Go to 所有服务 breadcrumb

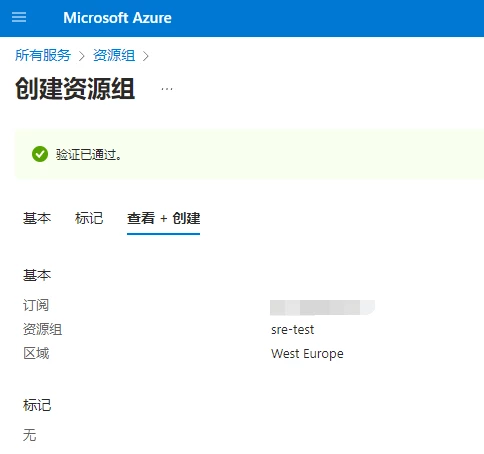[x=43, y=55]
